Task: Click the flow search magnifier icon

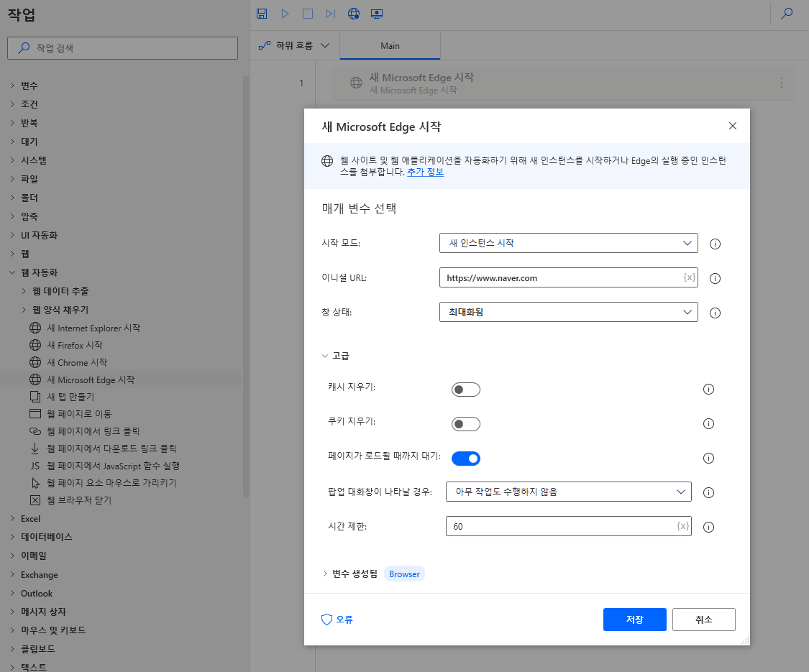Action: tap(786, 14)
